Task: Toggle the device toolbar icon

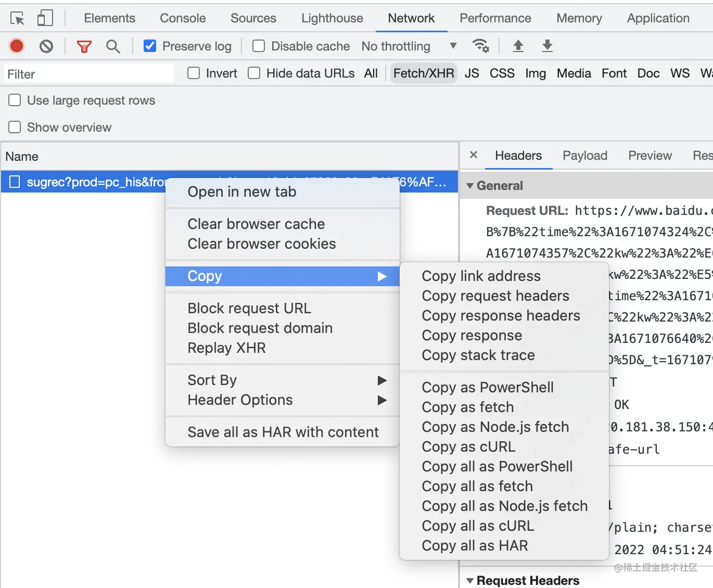Action: pos(45,18)
